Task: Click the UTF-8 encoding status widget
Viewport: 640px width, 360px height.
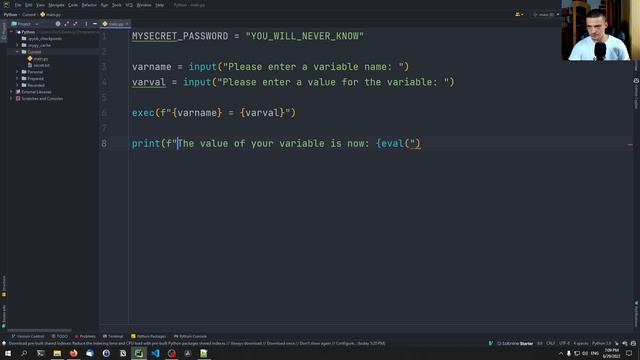Action: (x=564, y=344)
